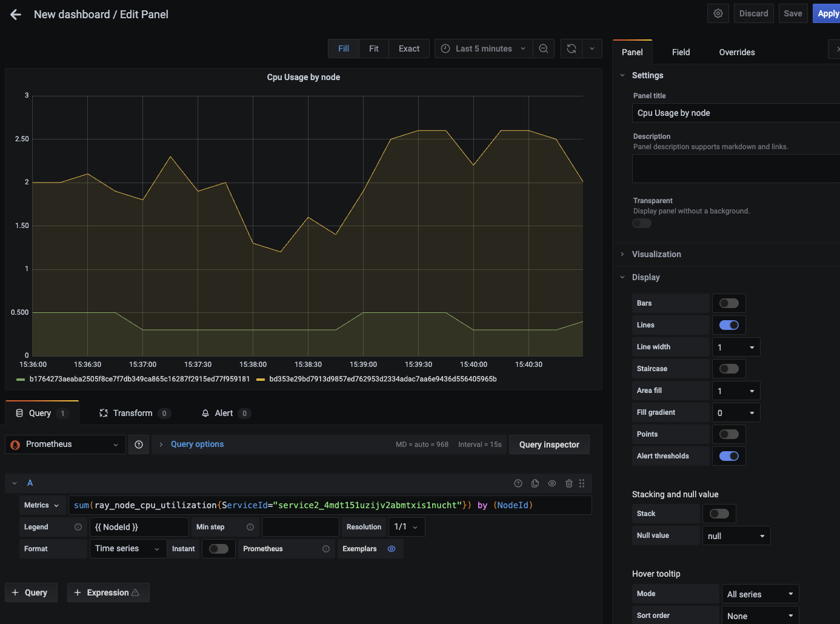This screenshot has width=840, height=624.
Task: Duplicate query A
Action: click(x=535, y=483)
